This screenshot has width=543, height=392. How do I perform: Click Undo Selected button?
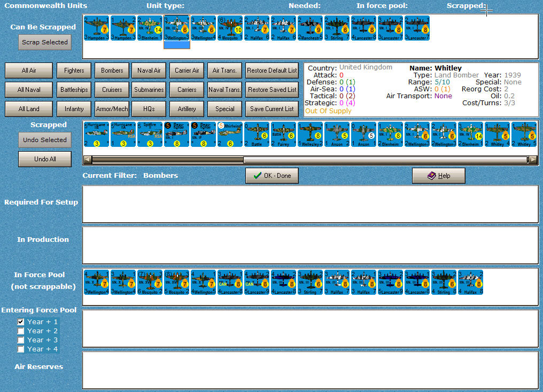coord(45,140)
